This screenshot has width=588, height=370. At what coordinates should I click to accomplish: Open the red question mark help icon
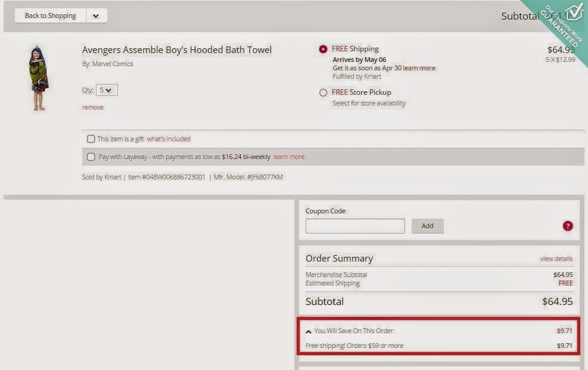click(568, 226)
